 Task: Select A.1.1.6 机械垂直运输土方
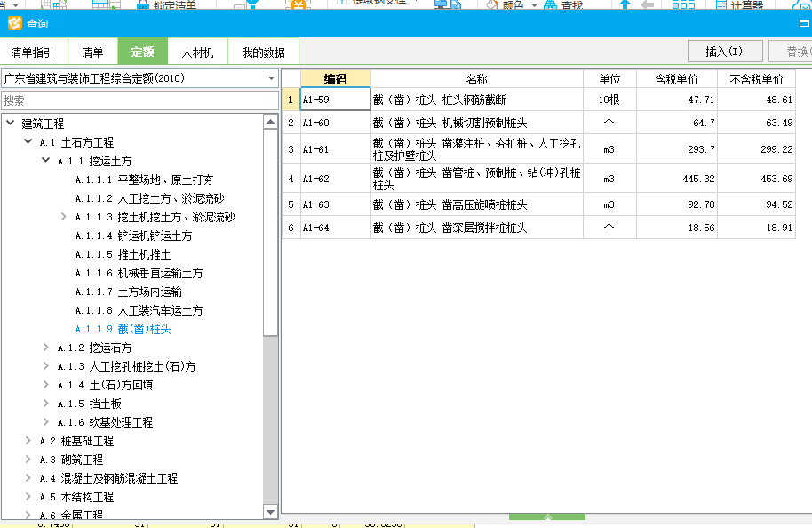click(139, 273)
